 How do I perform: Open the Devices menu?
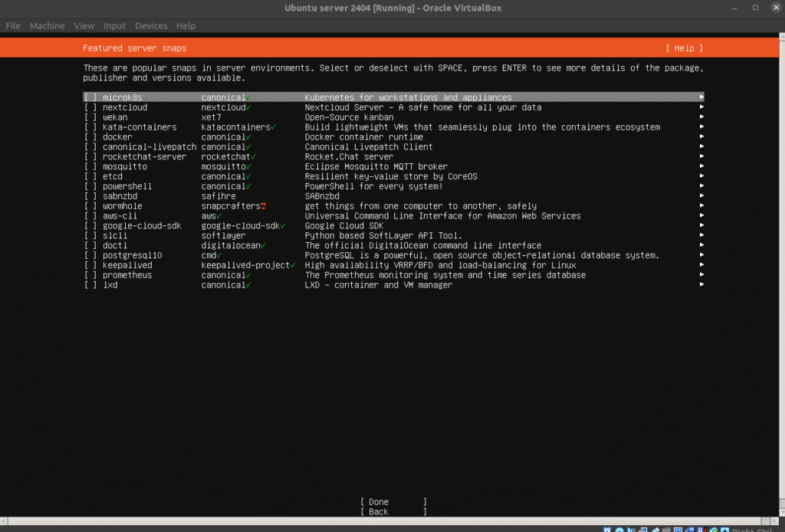(150, 26)
